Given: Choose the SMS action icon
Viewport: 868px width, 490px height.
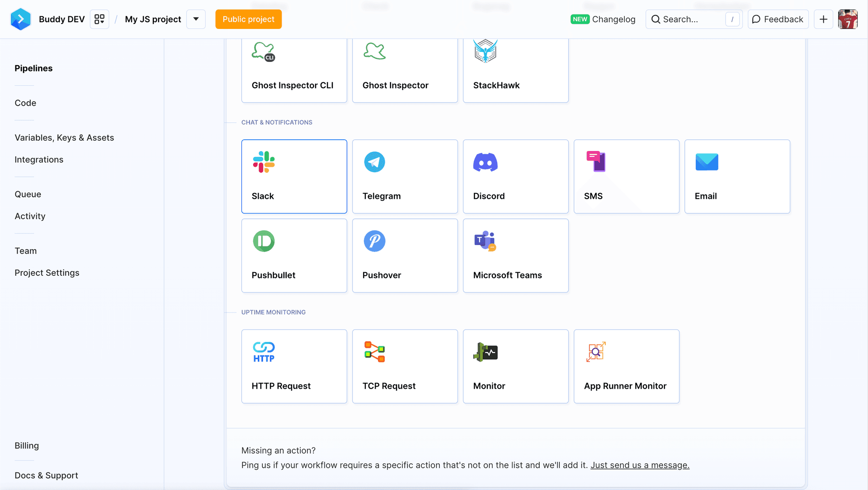Looking at the screenshot, I should point(596,161).
